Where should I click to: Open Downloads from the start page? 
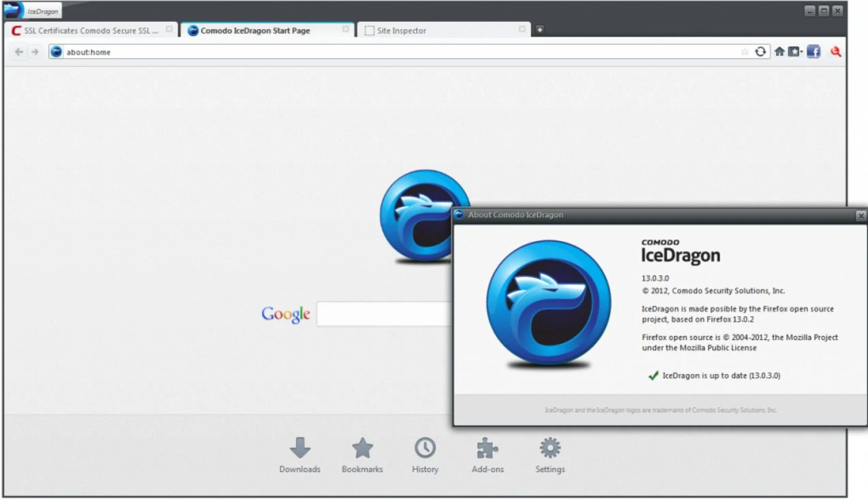[300, 455]
